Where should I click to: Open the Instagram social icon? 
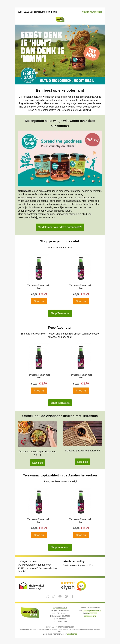pyautogui.click(x=47, y=596)
